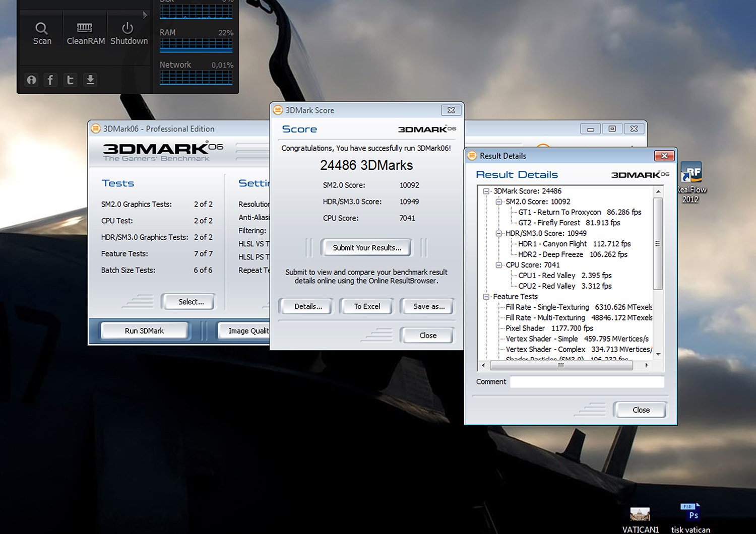Select GT1 - Return To Proxycon row
Viewport: 756px width, 534px height.
tap(580, 212)
